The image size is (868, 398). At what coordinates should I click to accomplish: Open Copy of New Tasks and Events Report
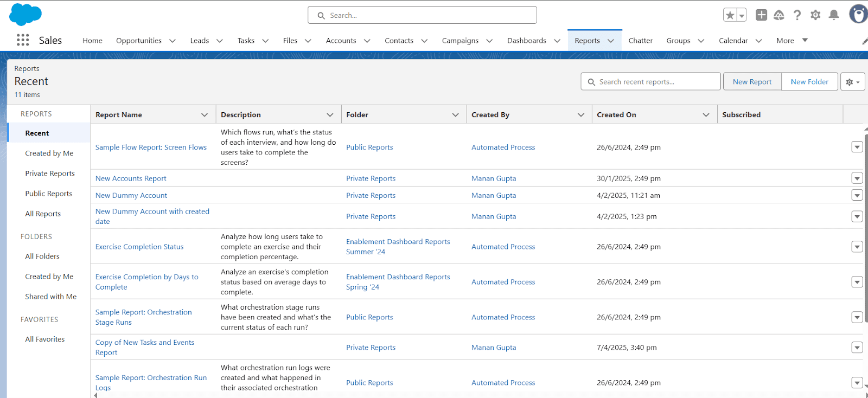pos(145,348)
